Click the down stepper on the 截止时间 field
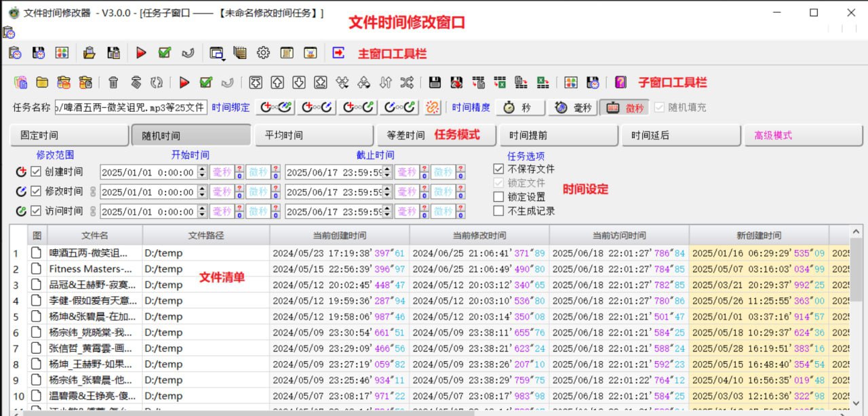 tap(387, 174)
